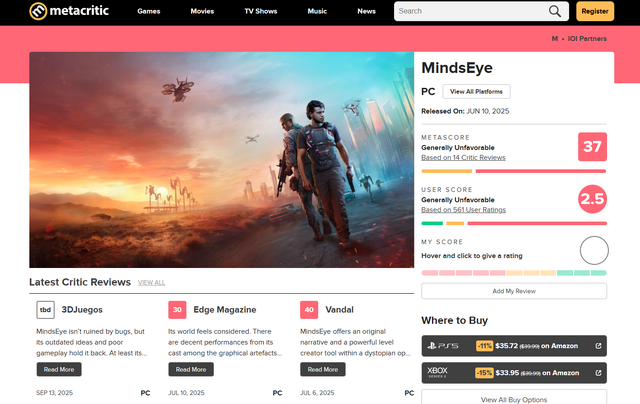This screenshot has width=640, height=404.
Task: Expand View All Platforms selector
Action: 476,91
